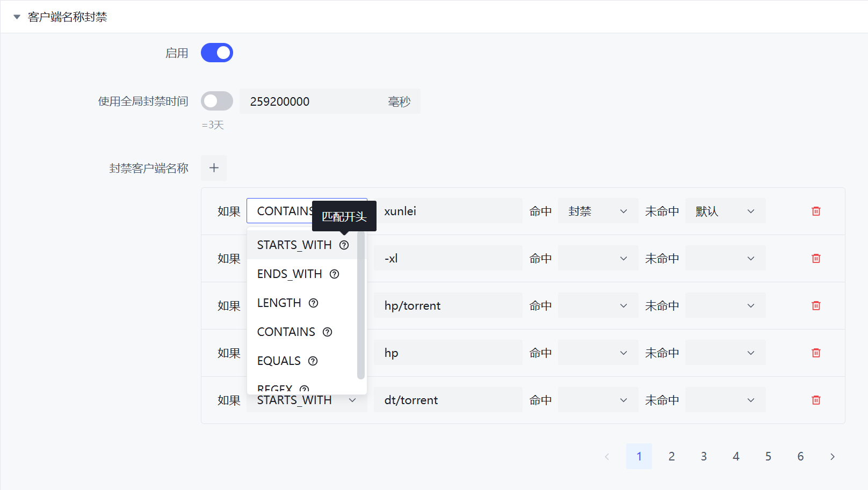Click the ban duration milliseconds field

coord(314,101)
